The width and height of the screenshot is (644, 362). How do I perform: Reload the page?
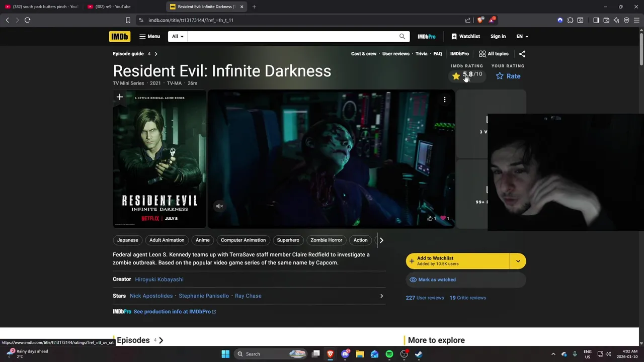tap(27, 20)
